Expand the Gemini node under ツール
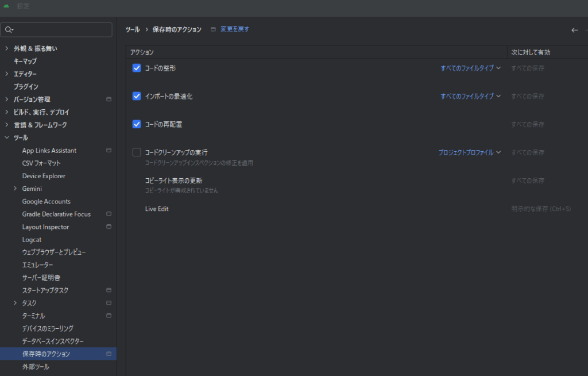The width and height of the screenshot is (588, 376). click(x=16, y=189)
